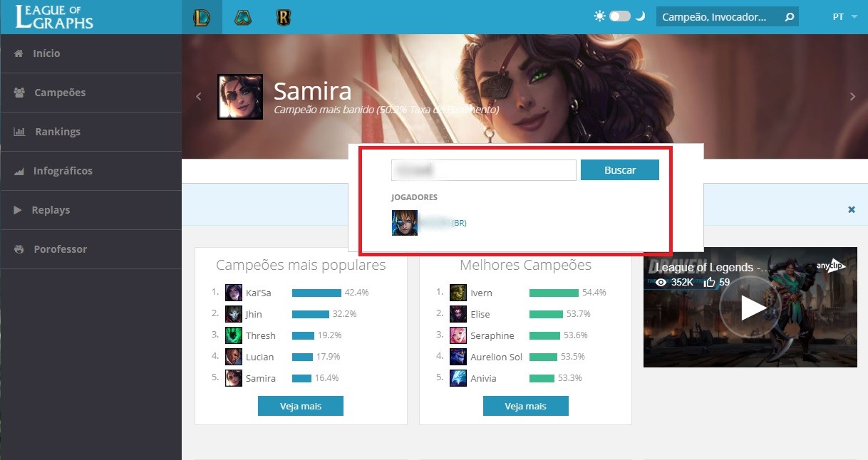The width and height of the screenshot is (868, 460).
Task: Click the League of Graphs logo
Action: [55, 16]
